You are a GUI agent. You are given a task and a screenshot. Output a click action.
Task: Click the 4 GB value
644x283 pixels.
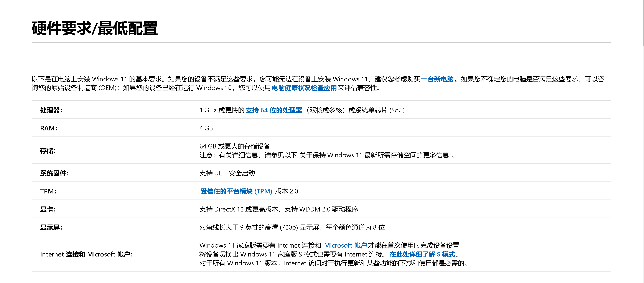click(x=206, y=128)
